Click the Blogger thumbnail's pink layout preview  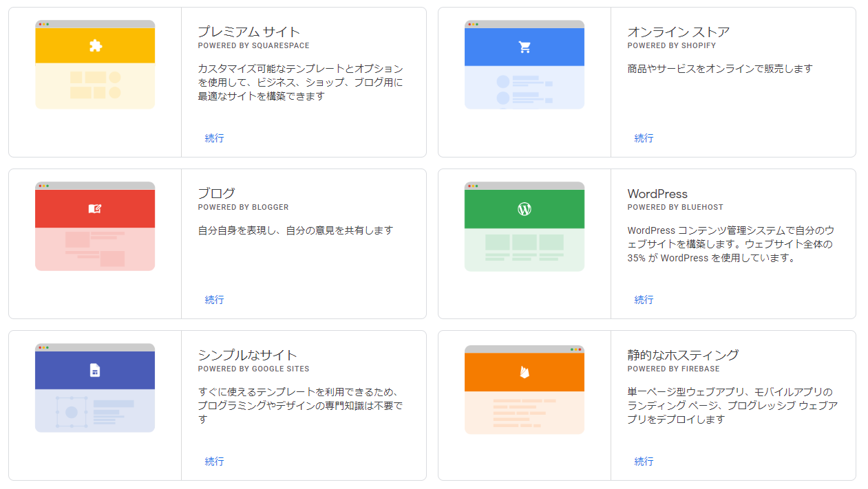coord(95,249)
